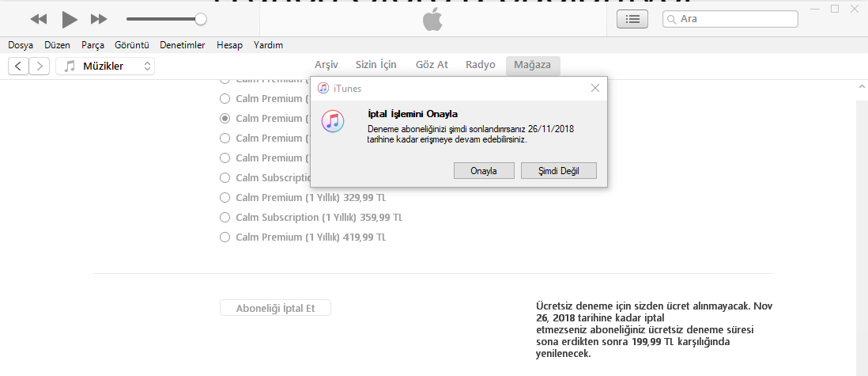Click the rewind (previous track) button

click(39, 20)
